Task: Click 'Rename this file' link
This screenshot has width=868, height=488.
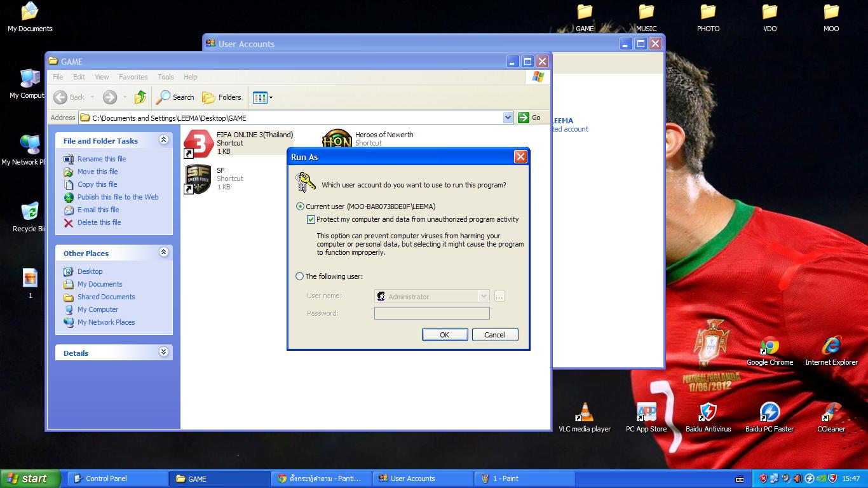Action: 102,159
